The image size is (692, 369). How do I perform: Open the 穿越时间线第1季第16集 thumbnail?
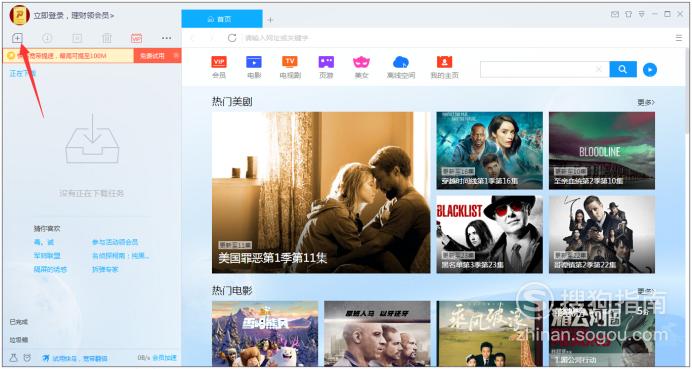pos(489,151)
